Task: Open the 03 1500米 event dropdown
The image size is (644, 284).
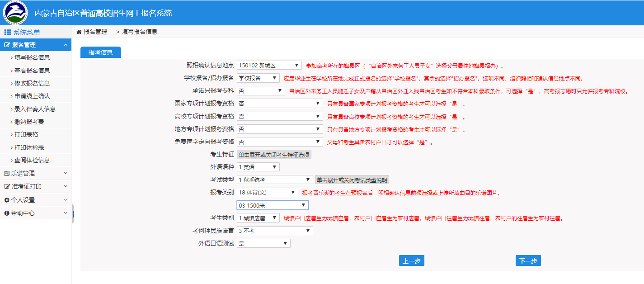Action: click(273, 205)
